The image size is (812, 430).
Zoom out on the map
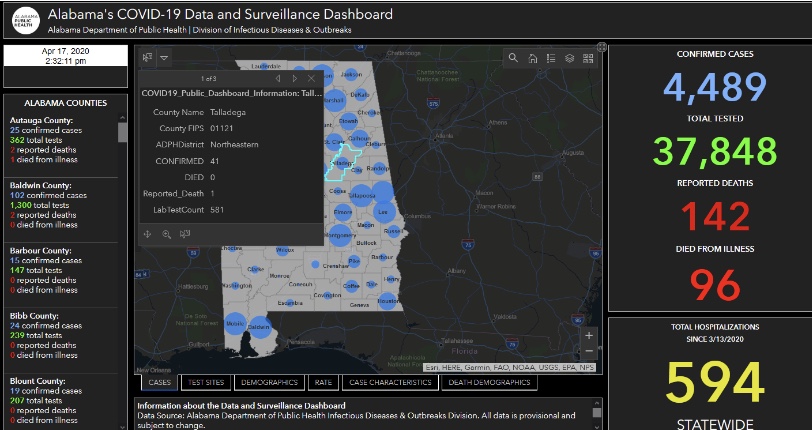pos(589,351)
